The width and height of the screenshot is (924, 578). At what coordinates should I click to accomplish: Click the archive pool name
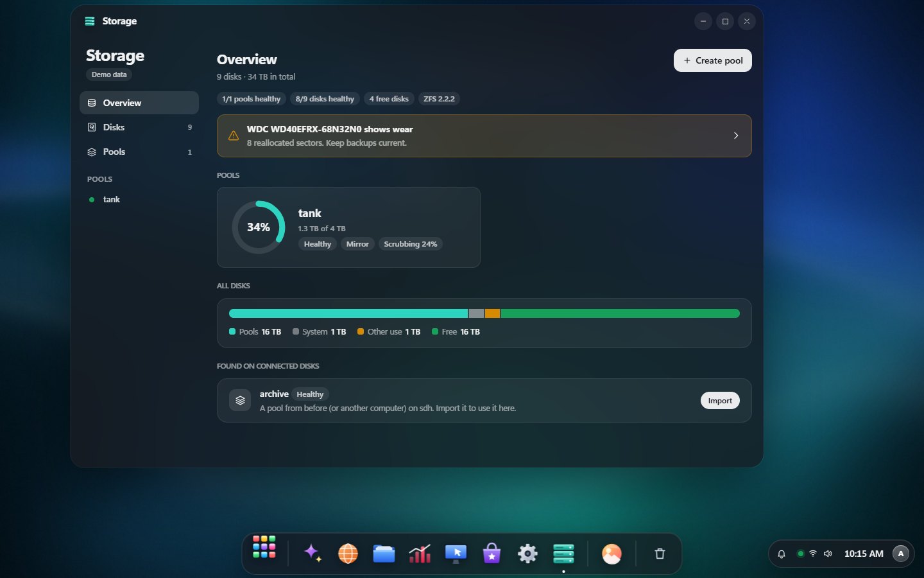(274, 394)
